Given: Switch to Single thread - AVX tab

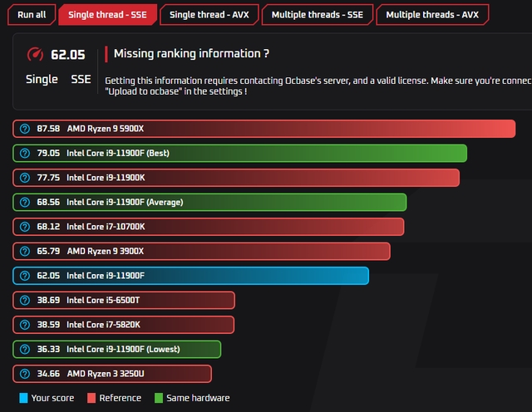Looking at the screenshot, I should (x=209, y=15).
